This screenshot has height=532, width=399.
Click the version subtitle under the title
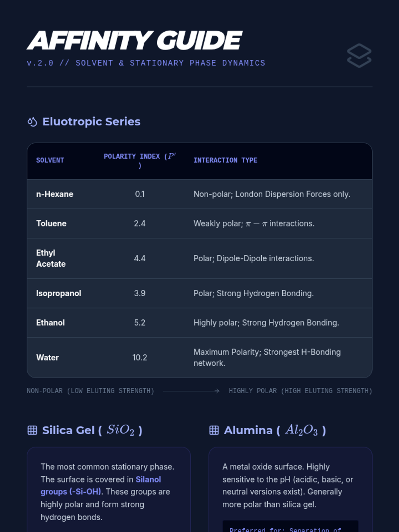[x=146, y=63]
